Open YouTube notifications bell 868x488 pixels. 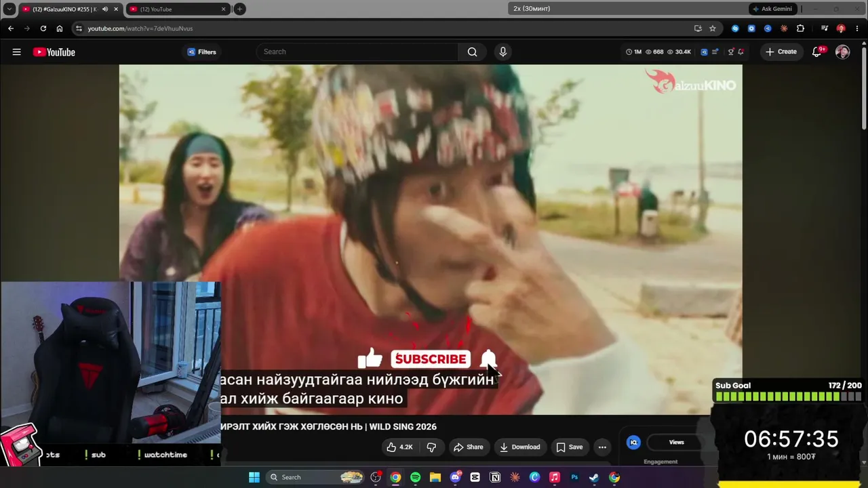(x=818, y=52)
